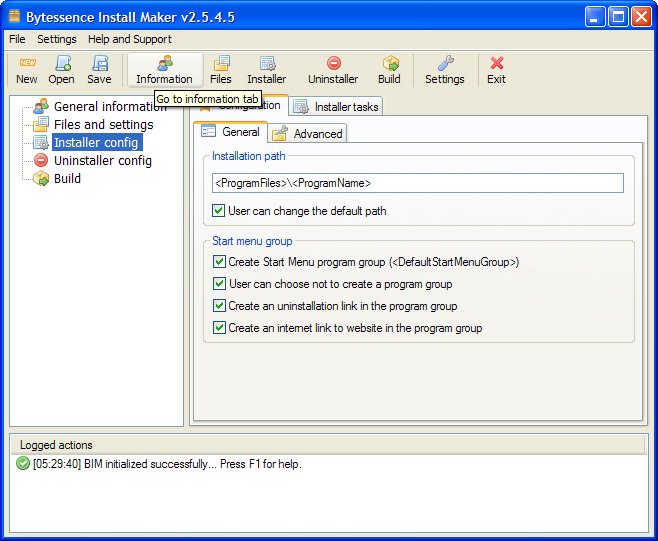Open the Help and Support menu
Image resolution: width=658 pixels, height=541 pixels.
tap(130, 39)
